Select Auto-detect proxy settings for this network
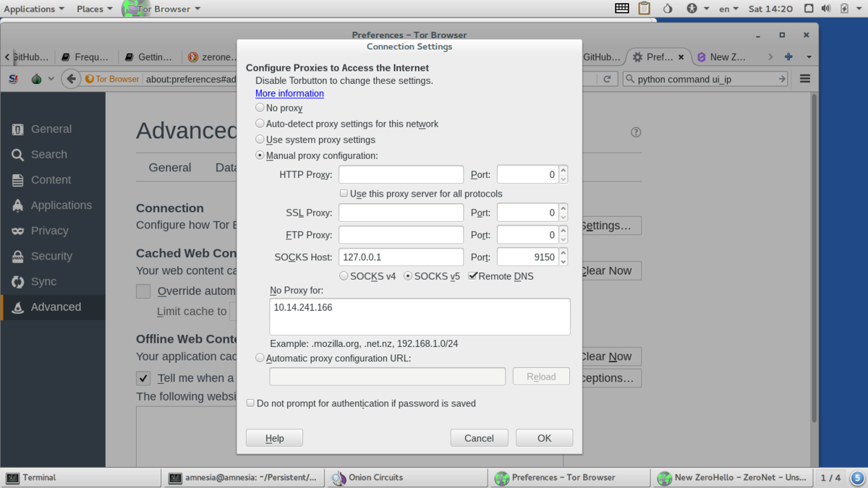868x488 pixels. 260,123
